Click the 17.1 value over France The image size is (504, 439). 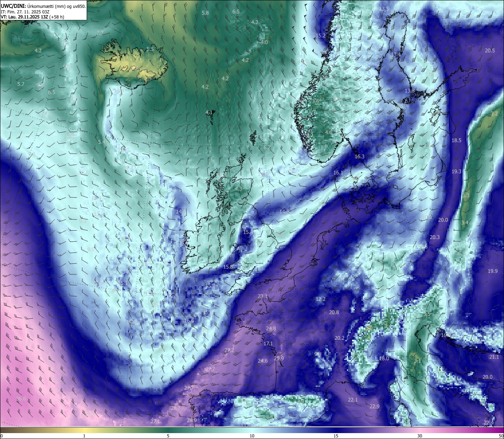pos(268,343)
